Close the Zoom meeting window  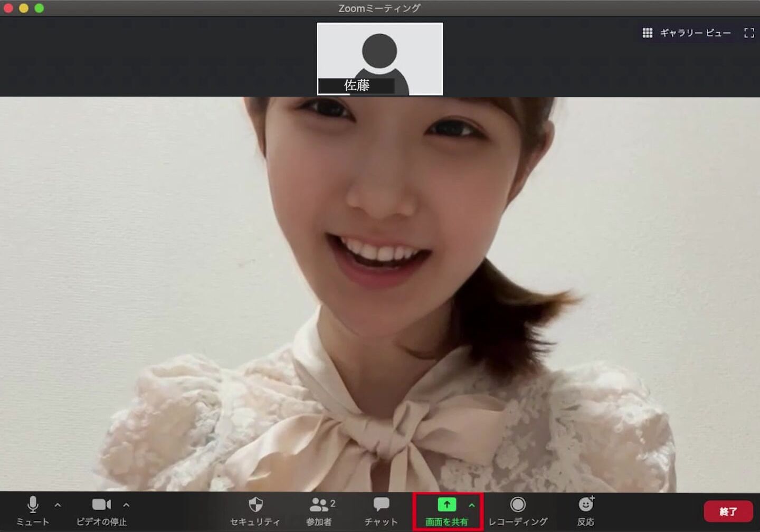[x=8, y=8]
